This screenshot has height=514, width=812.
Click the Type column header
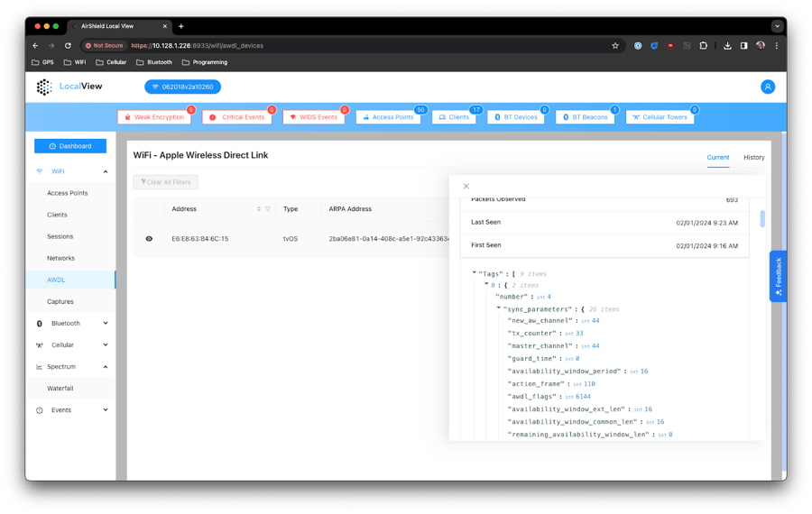[x=291, y=209]
